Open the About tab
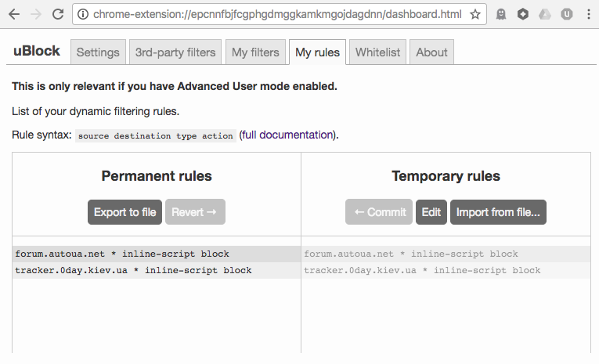The width and height of the screenshot is (599, 364). (431, 52)
